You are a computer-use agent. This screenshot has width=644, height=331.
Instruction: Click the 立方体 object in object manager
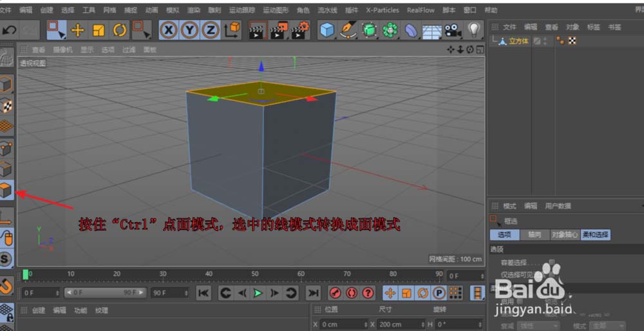pos(518,41)
